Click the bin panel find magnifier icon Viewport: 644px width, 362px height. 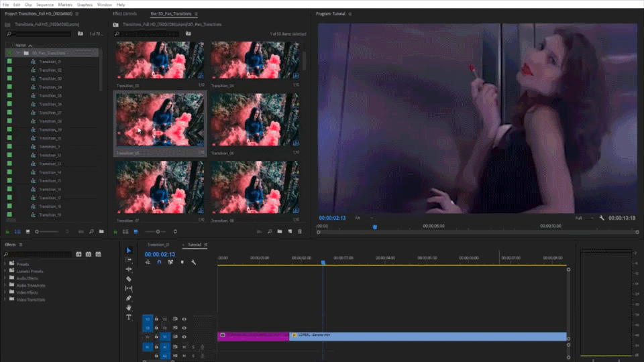coord(270,232)
